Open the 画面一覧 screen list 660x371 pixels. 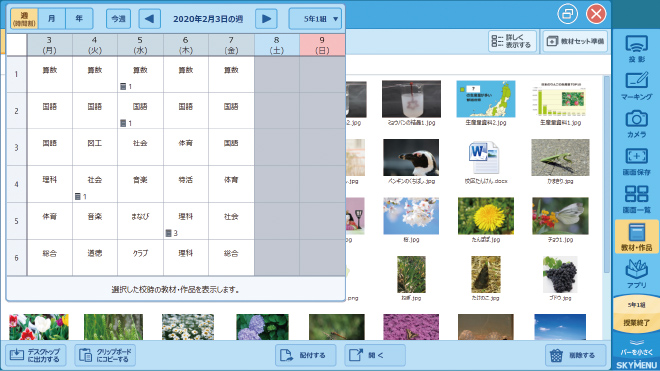(x=636, y=199)
